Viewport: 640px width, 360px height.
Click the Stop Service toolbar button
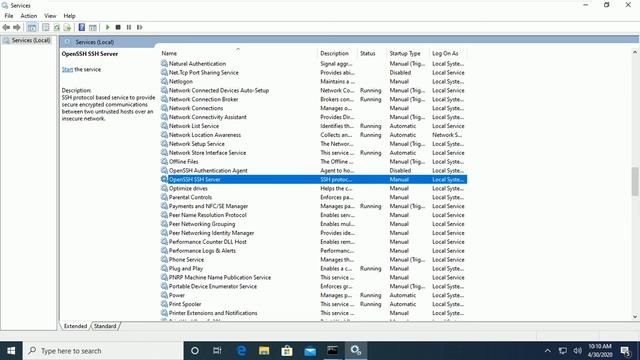coord(118,27)
